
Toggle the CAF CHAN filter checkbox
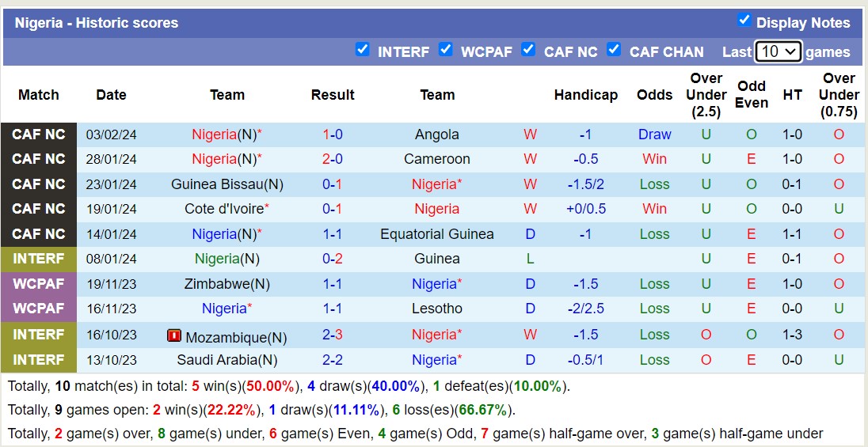(x=613, y=49)
